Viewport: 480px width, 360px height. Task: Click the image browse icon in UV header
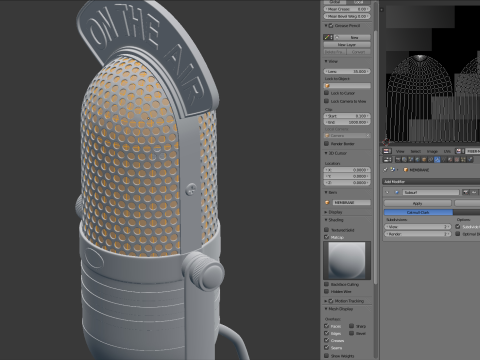(x=459, y=151)
